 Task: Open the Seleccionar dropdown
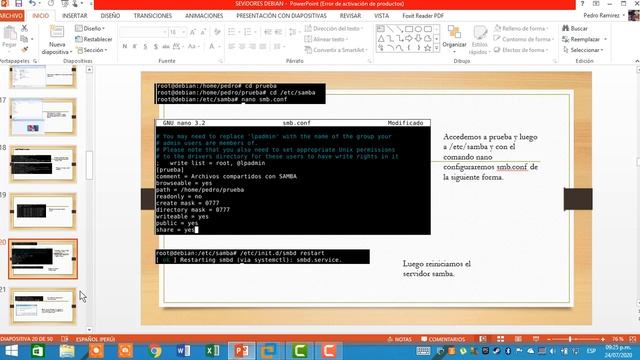point(583,50)
